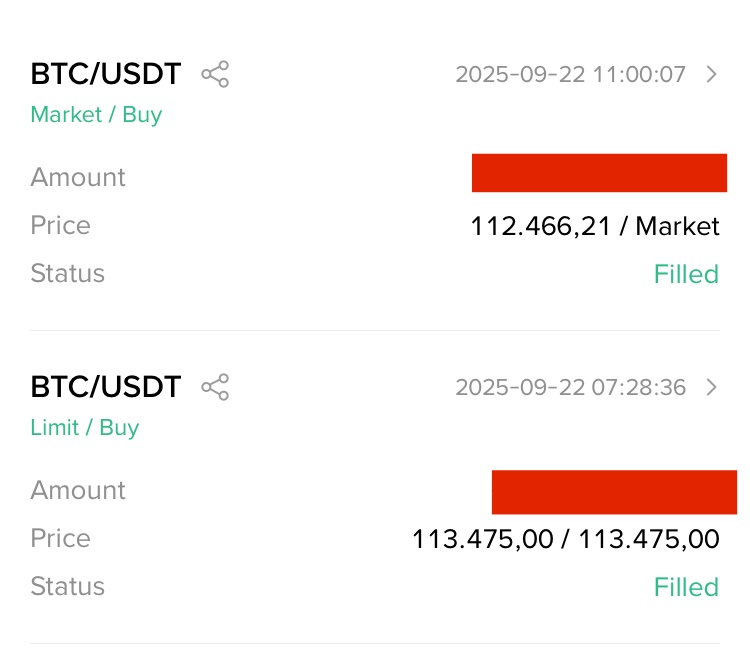Tap Filled status of the limit order
750x657 pixels.
[686, 587]
